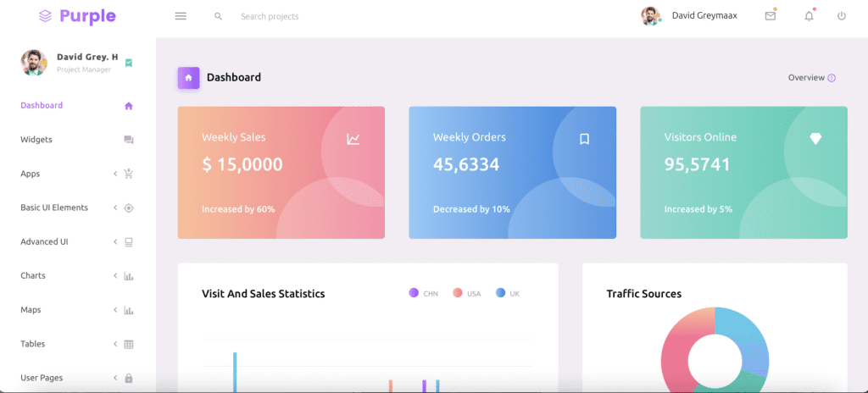Click Decreased by 10% text
The image size is (868, 393).
[x=471, y=209]
